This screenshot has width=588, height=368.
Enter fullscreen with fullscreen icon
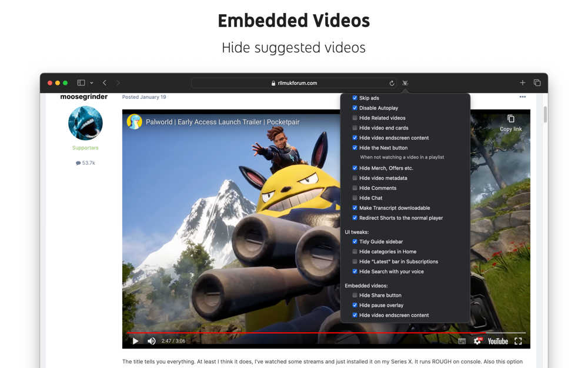(518, 341)
